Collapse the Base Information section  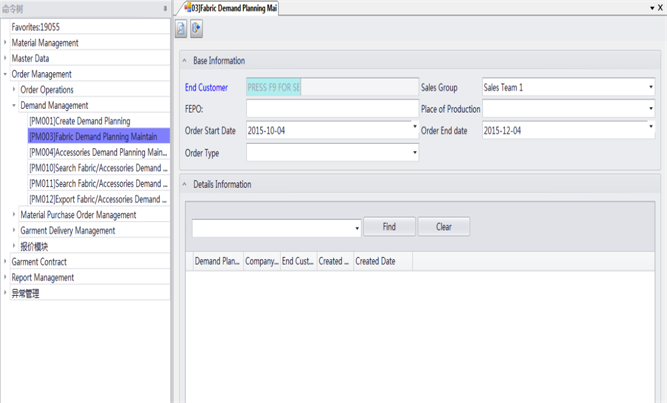point(184,61)
